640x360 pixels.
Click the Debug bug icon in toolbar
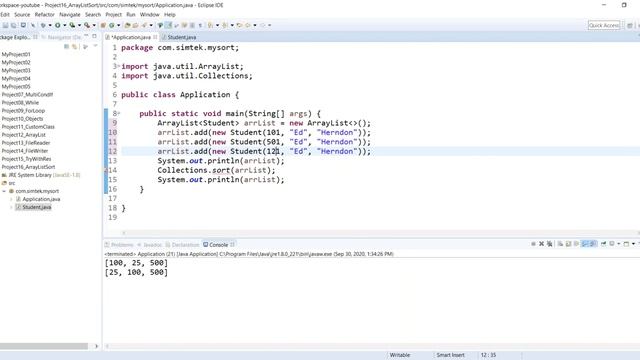click(43, 25)
